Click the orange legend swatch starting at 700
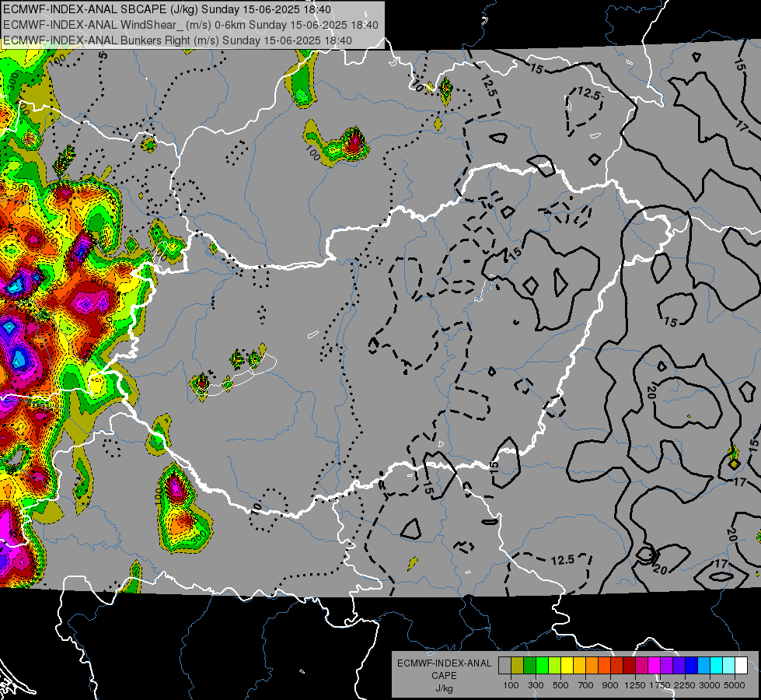 click(592, 665)
